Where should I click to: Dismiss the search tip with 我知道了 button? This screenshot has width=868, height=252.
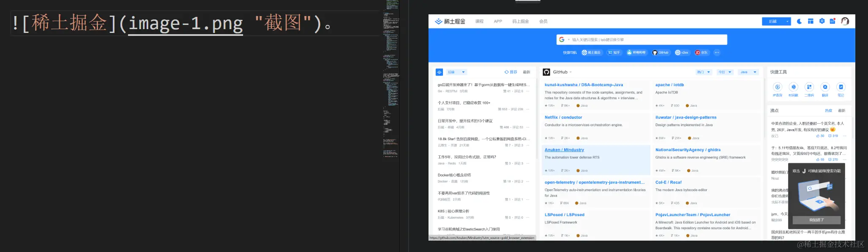[x=816, y=220]
